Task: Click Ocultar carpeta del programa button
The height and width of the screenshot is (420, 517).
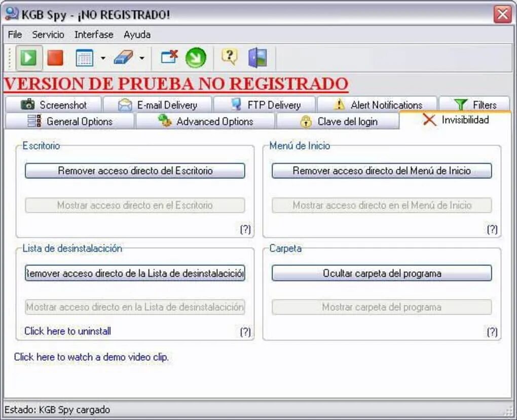Action: pos(382,273)
